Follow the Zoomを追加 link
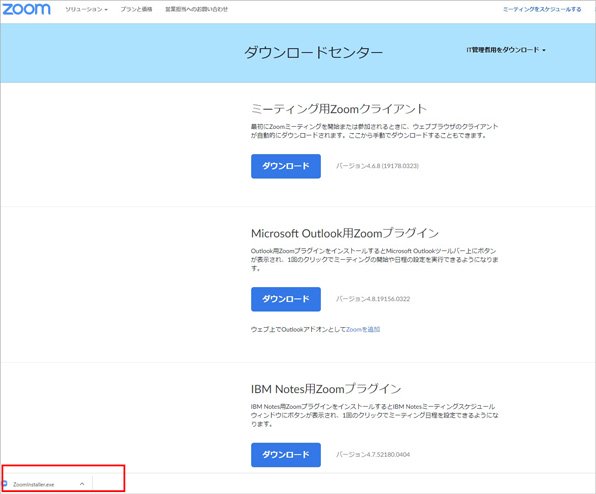 [x=363, y=329]
